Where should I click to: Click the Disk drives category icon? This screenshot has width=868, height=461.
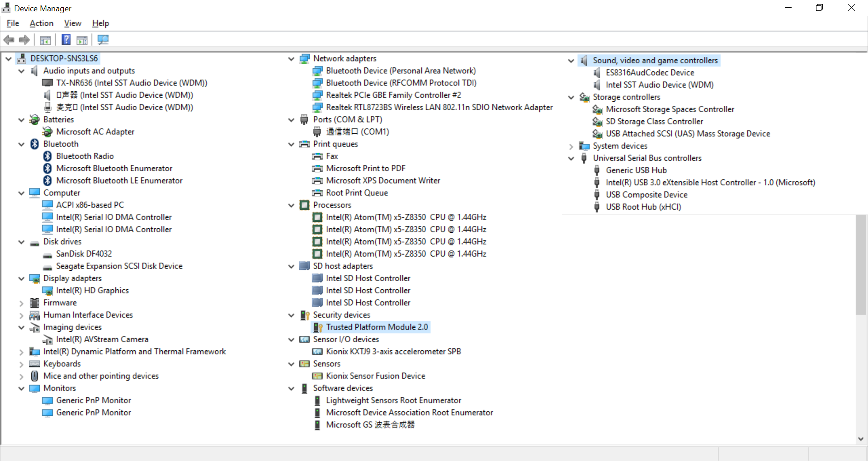pyautogui.click(x=34, y=243)
